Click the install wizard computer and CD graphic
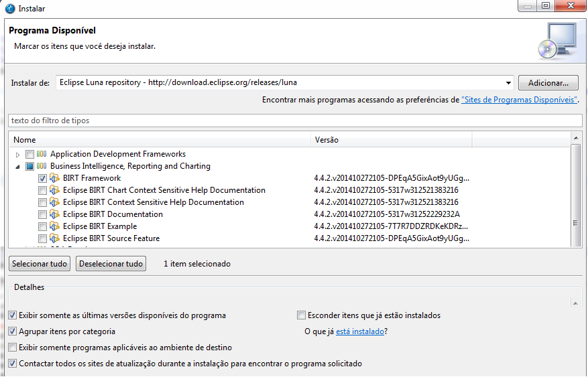 [x=558, y=41]
